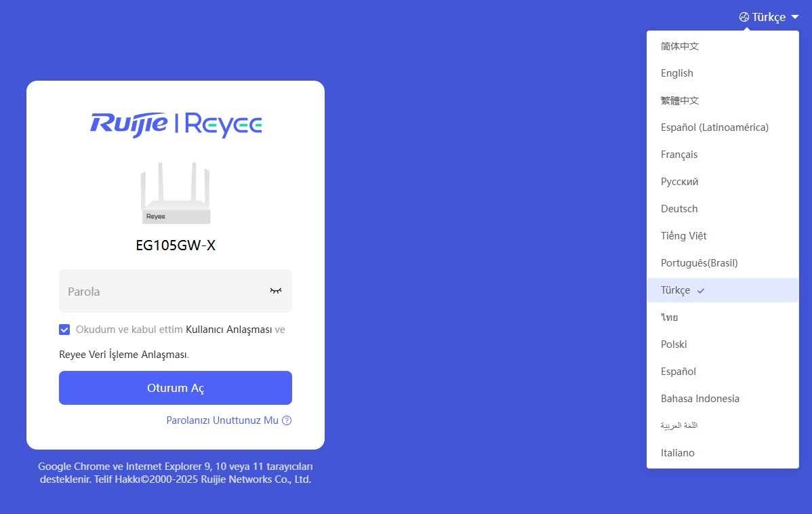This screenshot has width=812, height=514.
Task: Choose Bahasa Indonesia language
Action: pos(723,399)
